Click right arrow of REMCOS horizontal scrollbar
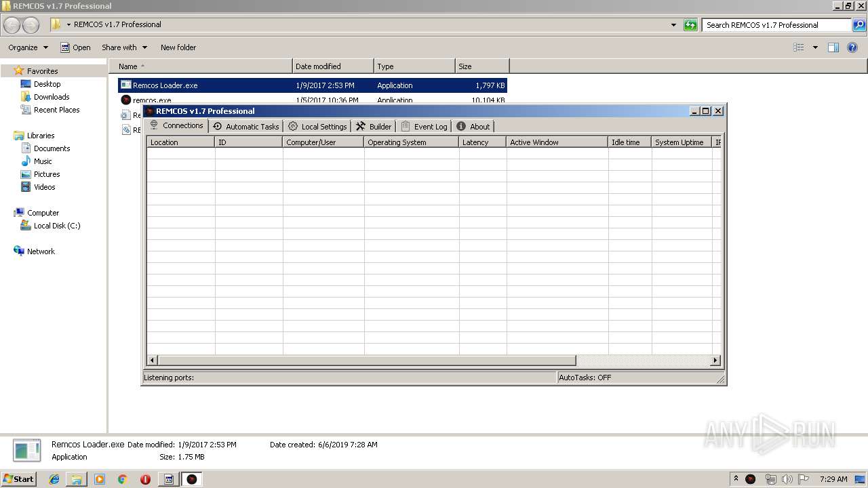Image resolution: width=868 pixels, height=488 pixels. point(715,361)
